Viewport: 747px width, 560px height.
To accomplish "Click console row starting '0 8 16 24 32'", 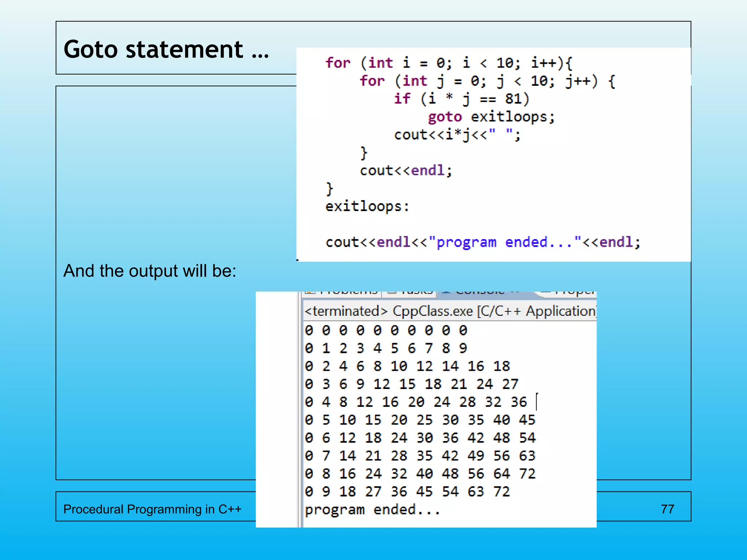I will coord(420,474).
